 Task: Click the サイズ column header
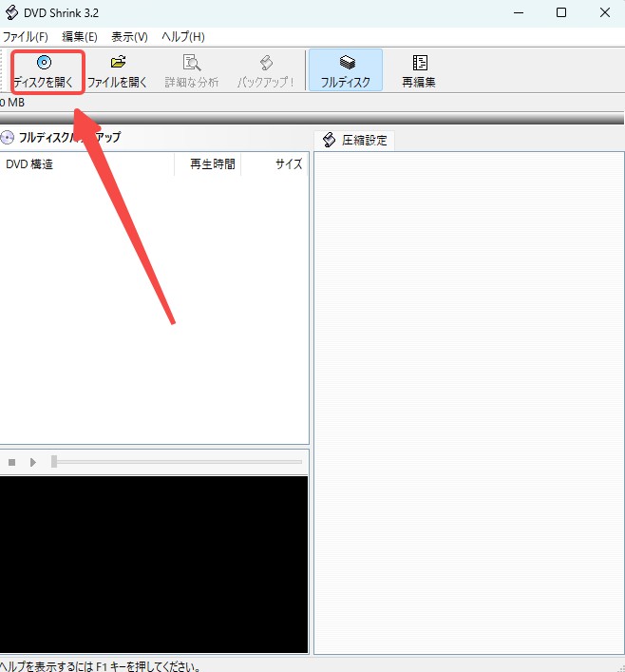(x=275, y=164)
